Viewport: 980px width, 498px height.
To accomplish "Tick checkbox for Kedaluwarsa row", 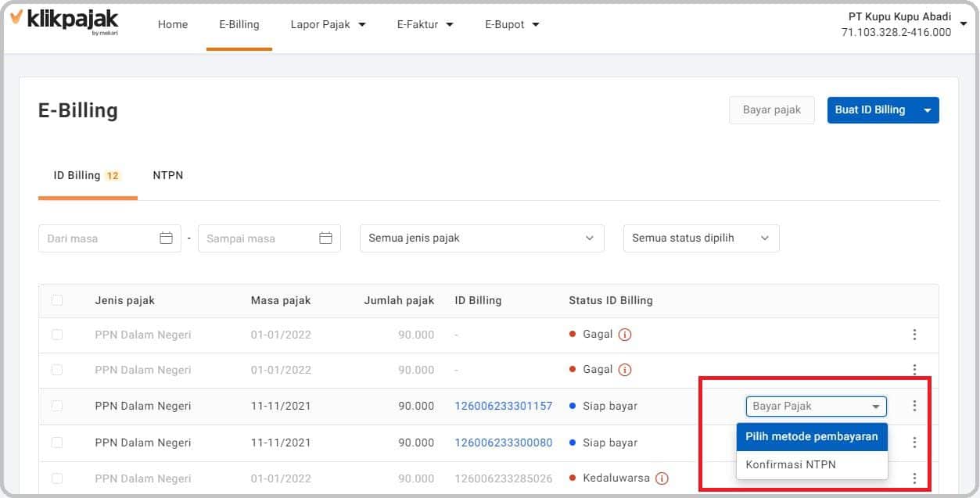I will pos(57,478).
